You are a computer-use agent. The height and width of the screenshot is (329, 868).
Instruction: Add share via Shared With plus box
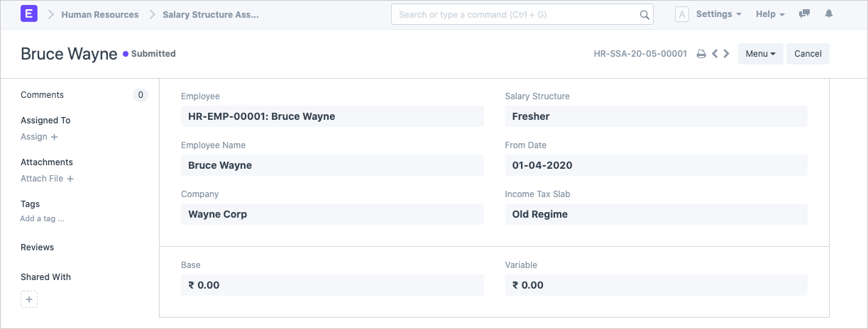(x=29, y=299)
